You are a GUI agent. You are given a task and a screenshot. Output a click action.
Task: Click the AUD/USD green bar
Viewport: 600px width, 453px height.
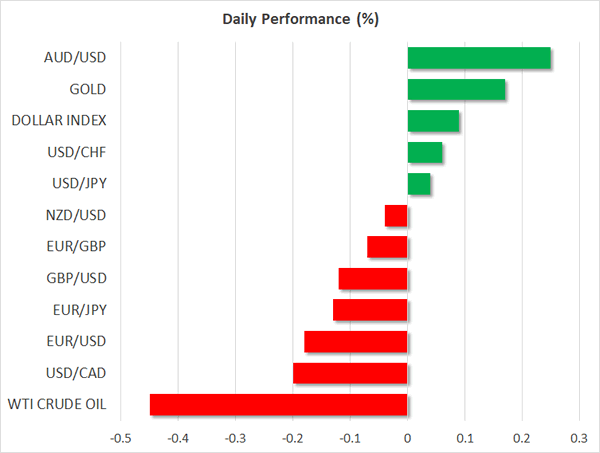tap(479, 58)
